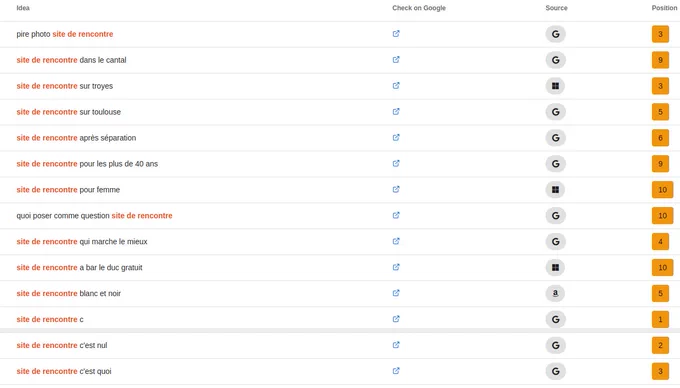Image resolution: width=680 pixels, height=388 pixels.
Task: Sort by the Idea column header
Action: tap(23, 8)
